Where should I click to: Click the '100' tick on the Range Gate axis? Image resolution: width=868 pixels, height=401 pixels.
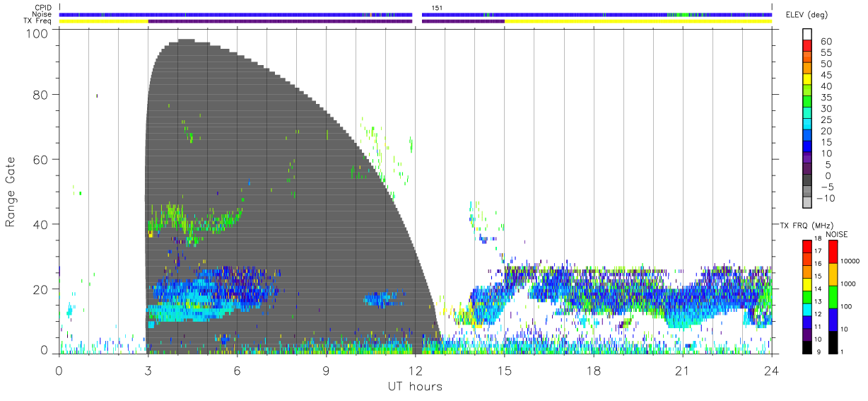coord(38,33)
